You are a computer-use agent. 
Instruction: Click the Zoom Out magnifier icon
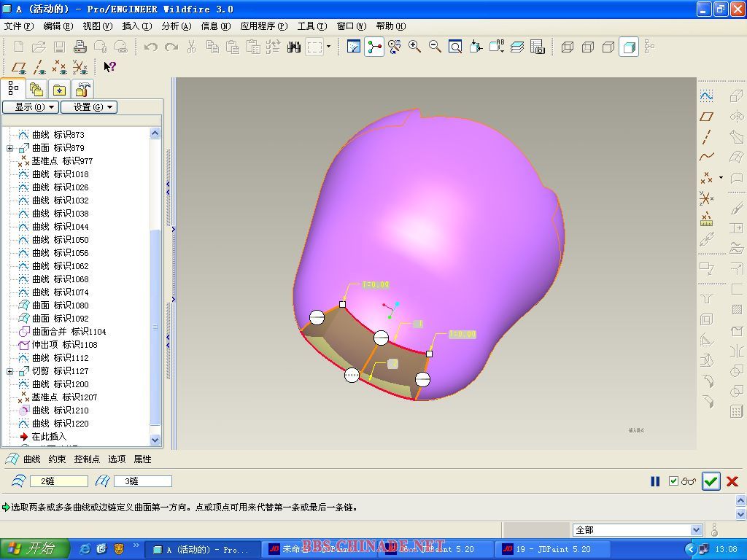tap(435, 47)
